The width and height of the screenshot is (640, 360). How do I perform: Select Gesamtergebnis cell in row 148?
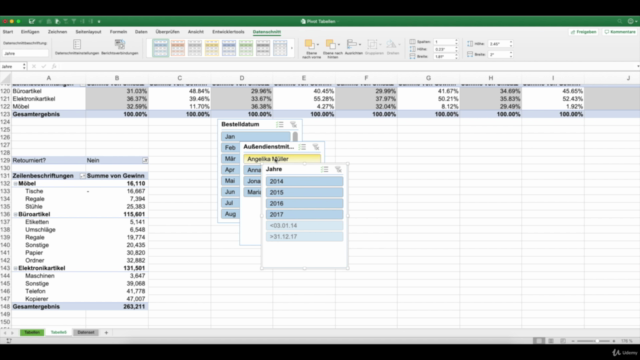coord(49,307)
